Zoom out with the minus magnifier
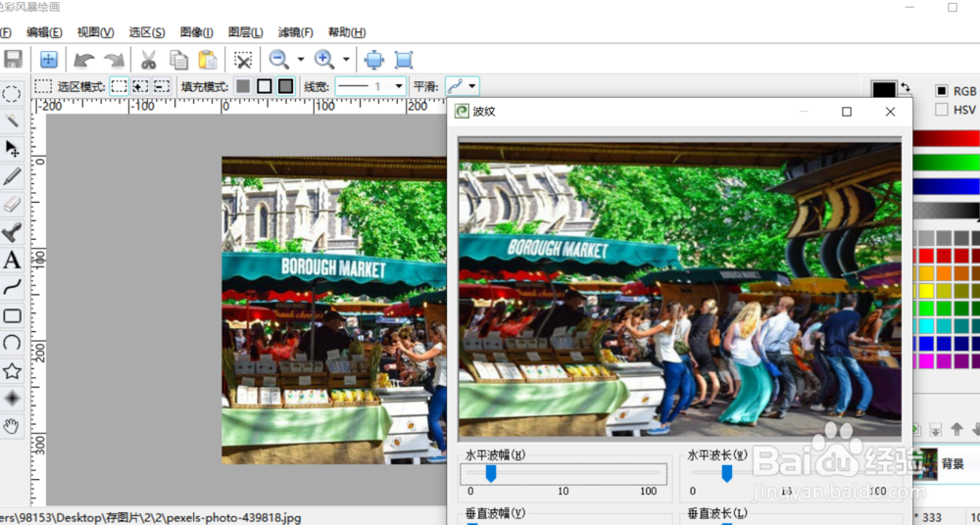980x525 pixels. point(278,60)
